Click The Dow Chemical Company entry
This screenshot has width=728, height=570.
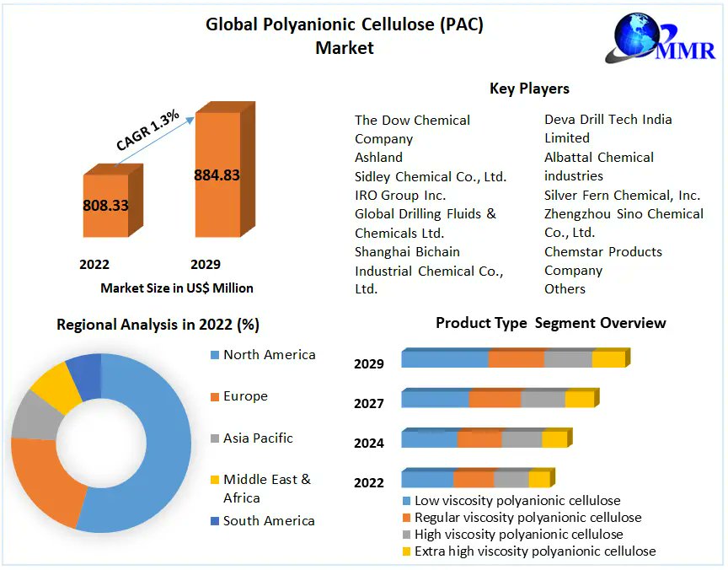tap(412, 128)
